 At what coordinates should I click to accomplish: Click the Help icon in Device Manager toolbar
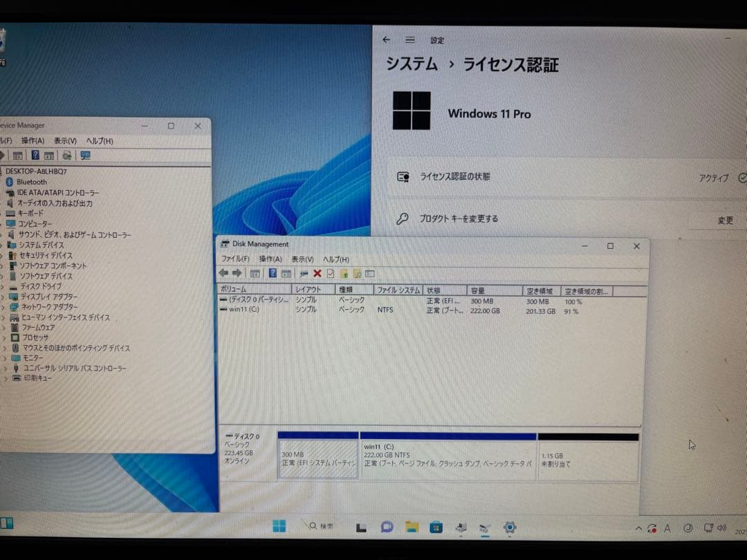[36, 155]
